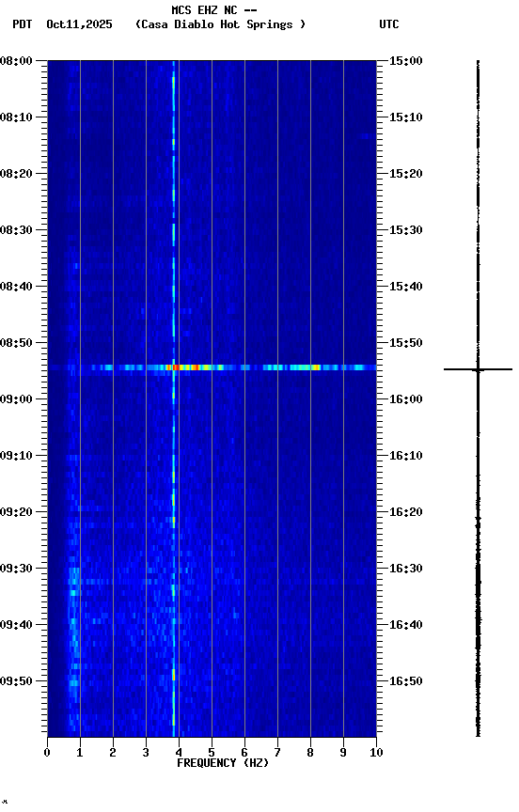Click the 1 Hz frequency tick label
Viewport: 519px width, 812px height.
point(80,753)
